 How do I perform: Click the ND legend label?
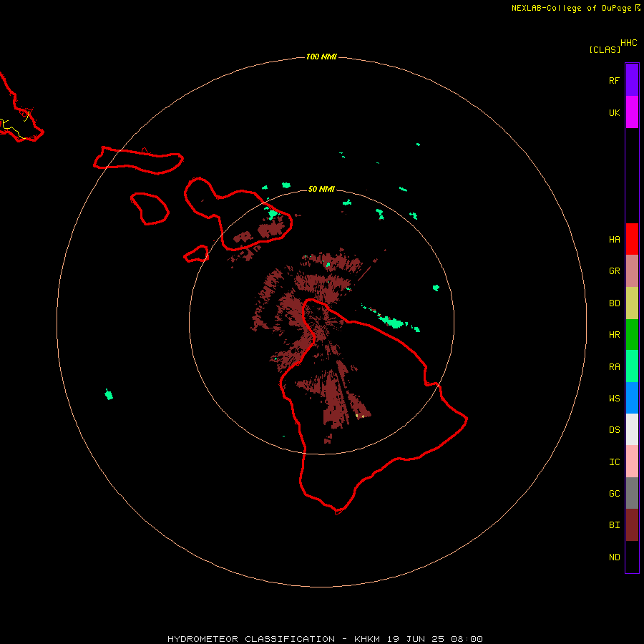(614, 557)
